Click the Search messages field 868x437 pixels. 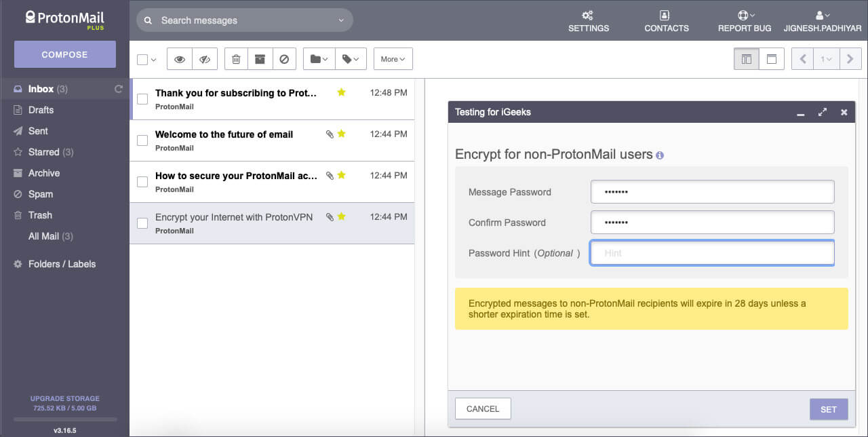pos(245,20)
